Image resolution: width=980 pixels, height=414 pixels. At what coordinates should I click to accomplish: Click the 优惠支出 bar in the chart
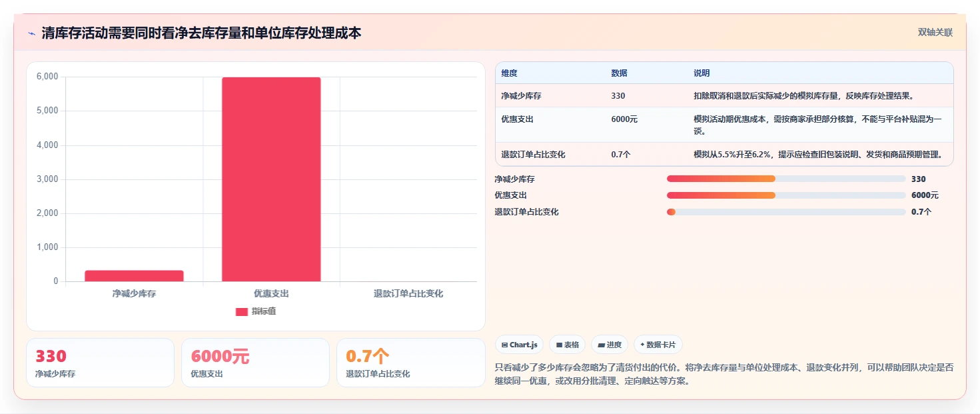pos(271,179)
